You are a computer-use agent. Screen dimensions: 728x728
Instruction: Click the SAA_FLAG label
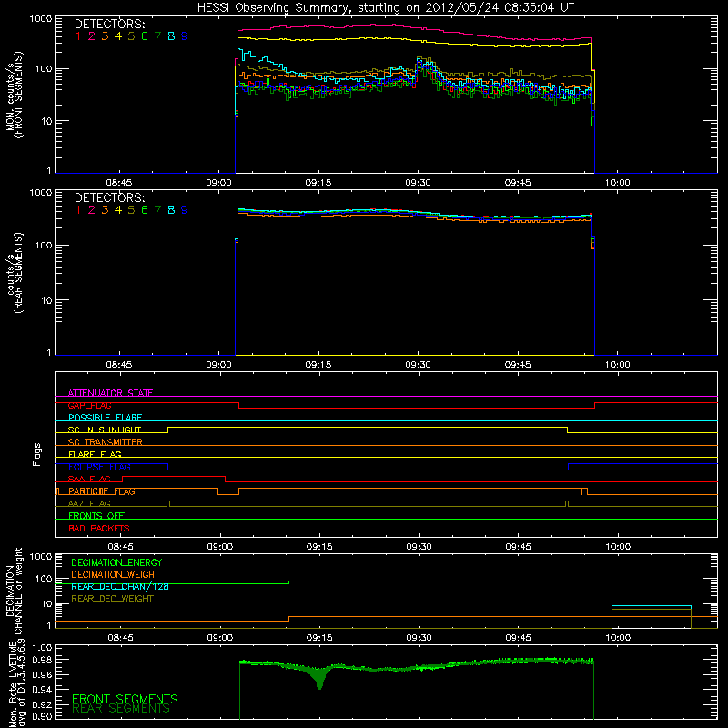point(89,479)
